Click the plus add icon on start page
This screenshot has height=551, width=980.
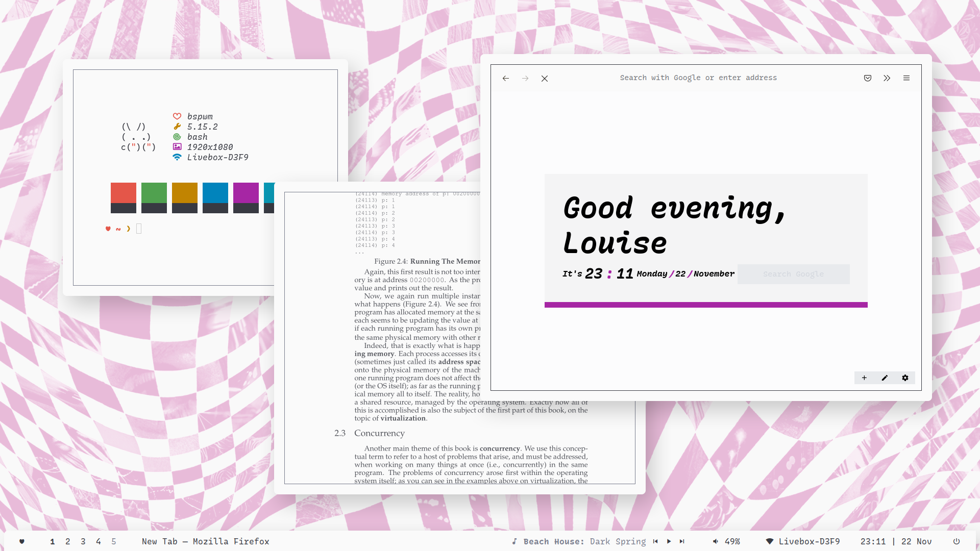click(864, 378)
